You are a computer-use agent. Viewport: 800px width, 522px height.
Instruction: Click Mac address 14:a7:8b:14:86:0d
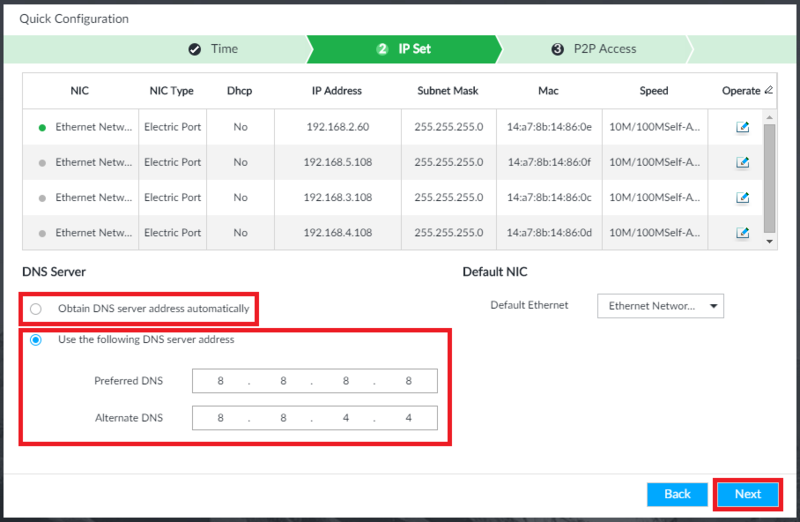(549, 233)
